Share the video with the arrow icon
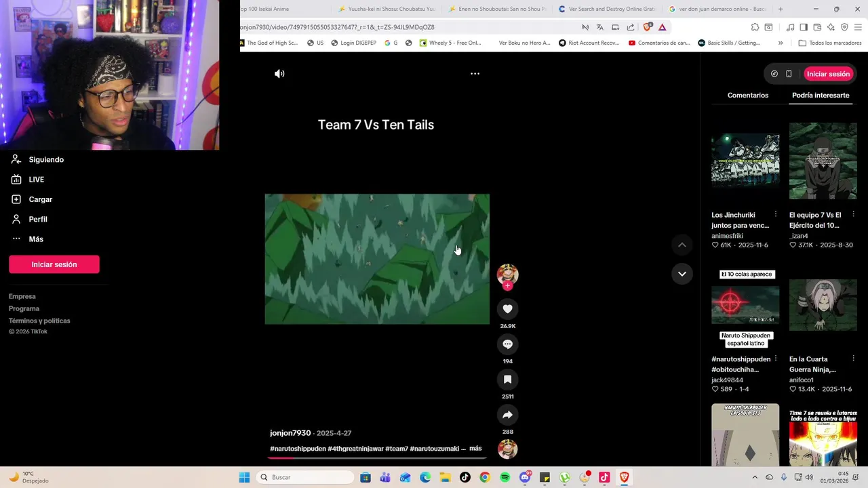Image resolution: width=868 pixels, height=488 pixels. (x=507, y=415)
